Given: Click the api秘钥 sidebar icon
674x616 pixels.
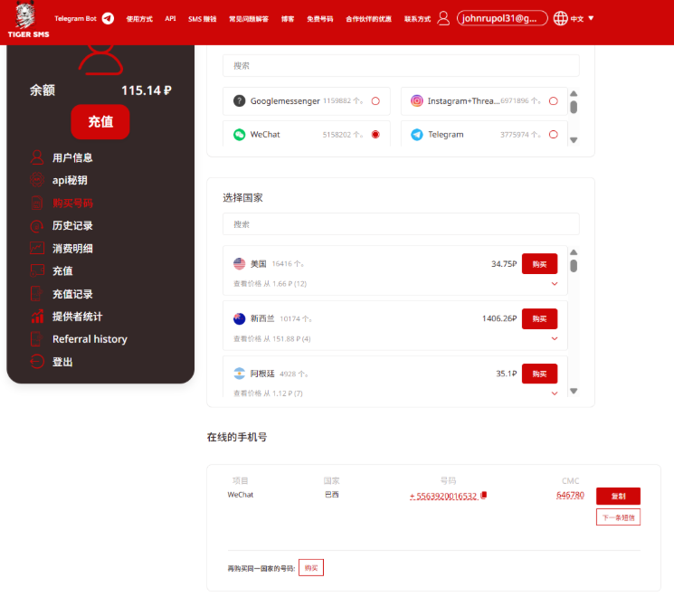Looking at the screenshot, I should [37, 180].
